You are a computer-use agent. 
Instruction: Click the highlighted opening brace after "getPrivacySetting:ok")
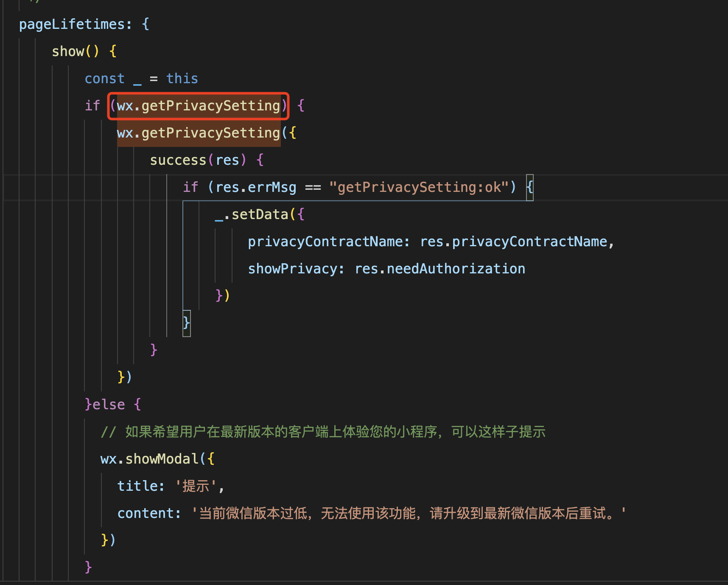point(529,187)
